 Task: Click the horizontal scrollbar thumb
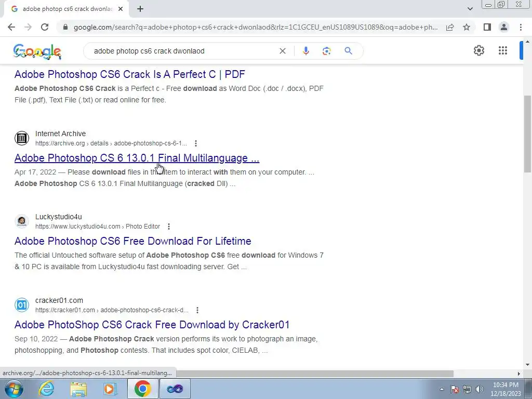pyautogui.click(x=314, y=374)
